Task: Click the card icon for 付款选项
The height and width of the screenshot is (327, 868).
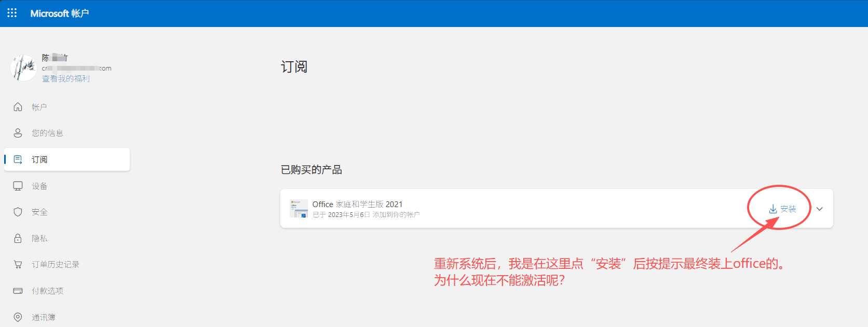Action: pyautogui.click(x=18, y=291)
